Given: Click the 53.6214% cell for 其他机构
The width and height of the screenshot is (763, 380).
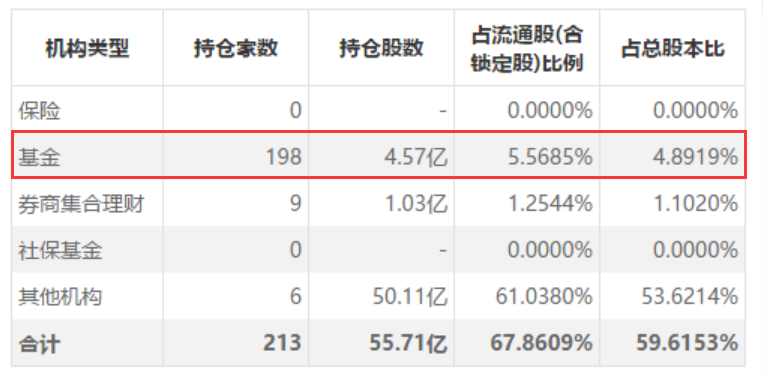Looking at the screenshot, I should tap(690, 296).
